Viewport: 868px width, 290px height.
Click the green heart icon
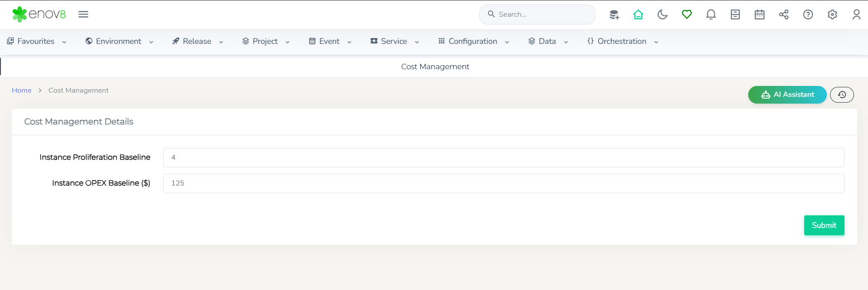click(x=687, y=14)
